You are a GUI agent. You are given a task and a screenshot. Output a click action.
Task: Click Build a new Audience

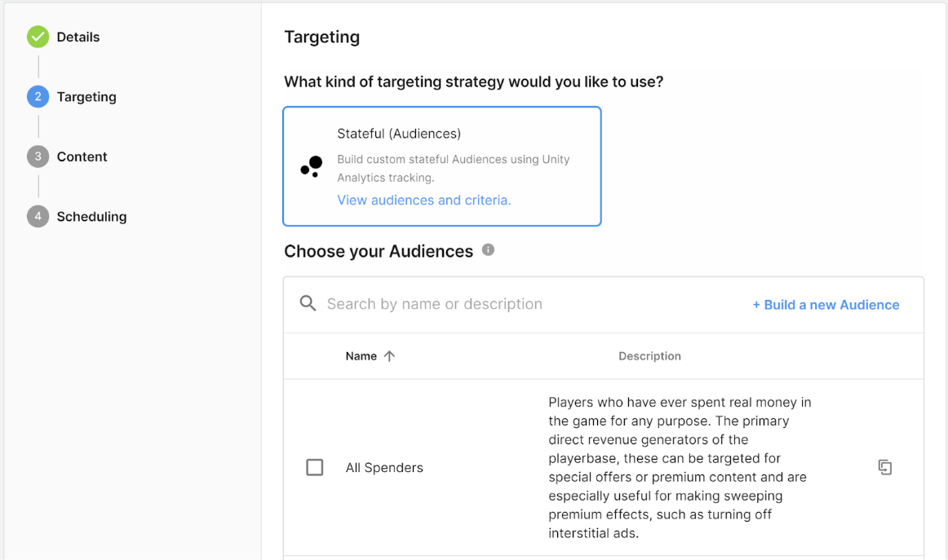pos(826,305)
